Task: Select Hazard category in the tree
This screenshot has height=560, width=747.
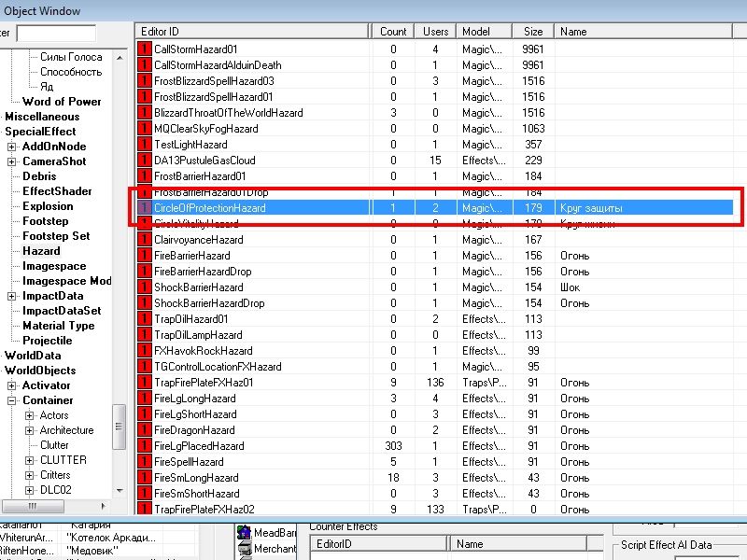Action: click(x=41, y=251)
